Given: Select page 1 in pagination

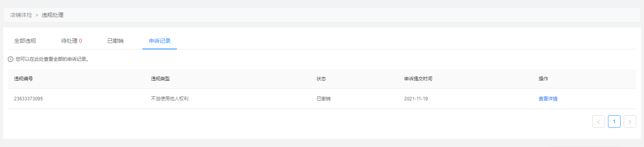Looking at the screenshot, I should (x=614, y=122).
